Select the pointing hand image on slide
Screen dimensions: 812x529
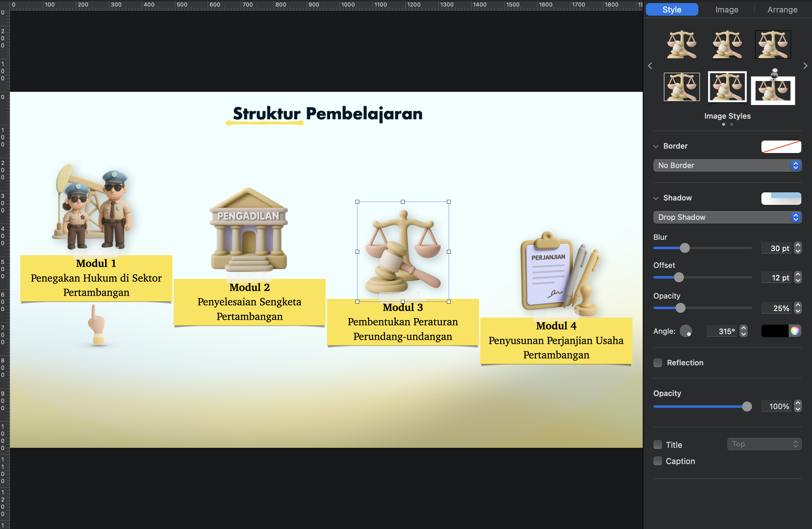point(97,325)
